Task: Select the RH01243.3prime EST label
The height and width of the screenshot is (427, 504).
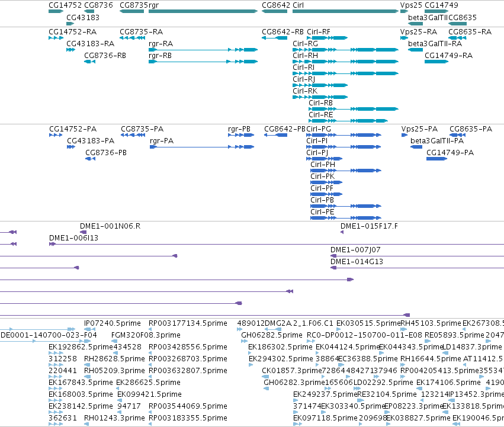Action: [114, 418]
